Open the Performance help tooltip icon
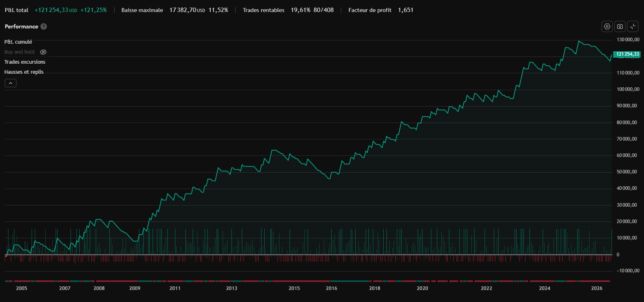 click(x=44, y=26)
